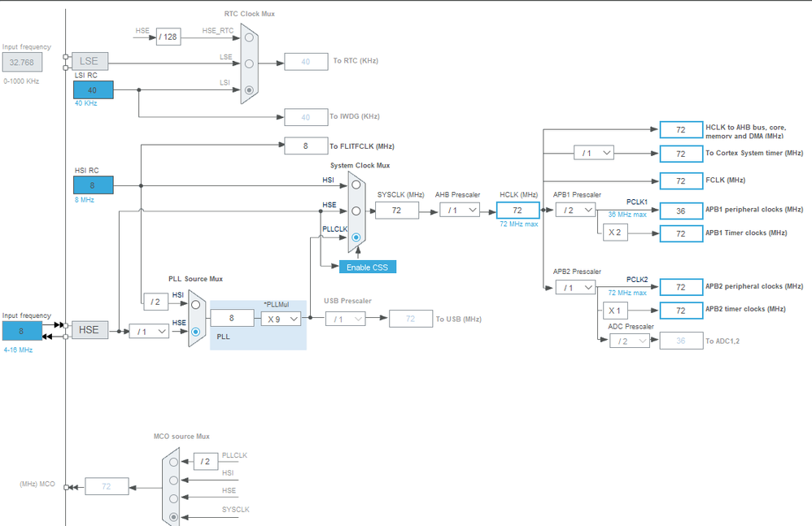Viewport: 812px width, 526px height.
Task: Expand the APB1 Prescaler /2 dropdown
Action: [x=575, y=210]
